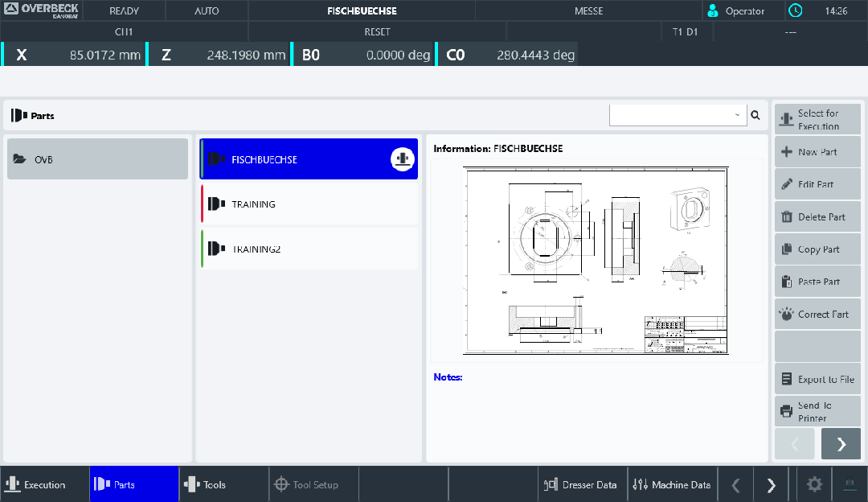Click the OVB folder icon

click(x=19, y=159)
